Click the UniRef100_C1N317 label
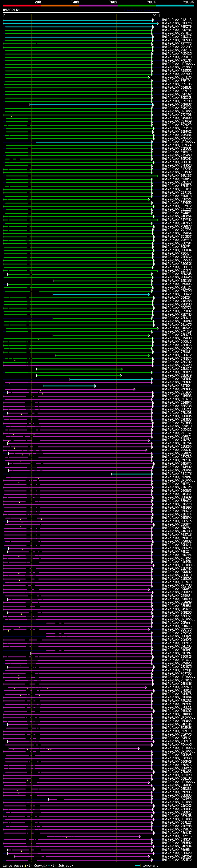This screenshot has width=197, height=868. (176, 37)
